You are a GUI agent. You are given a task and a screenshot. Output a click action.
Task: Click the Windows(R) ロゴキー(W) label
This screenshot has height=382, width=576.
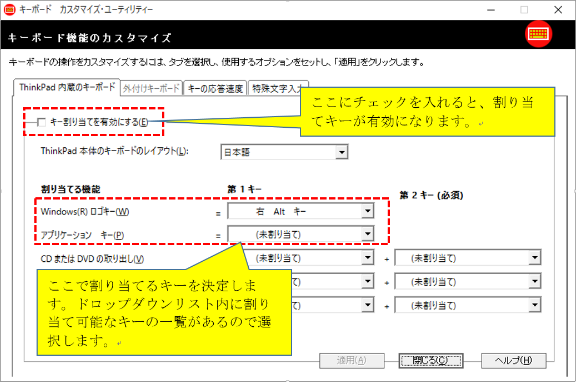click(x=85, y=212)
